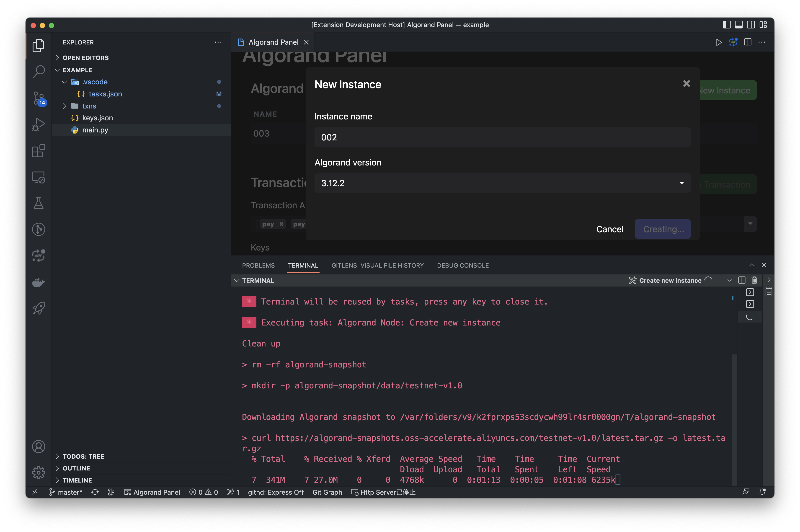Open Source Control view with 14 badge
The height and width of the screenshot is (532, 800).
(x=38, y=98)
